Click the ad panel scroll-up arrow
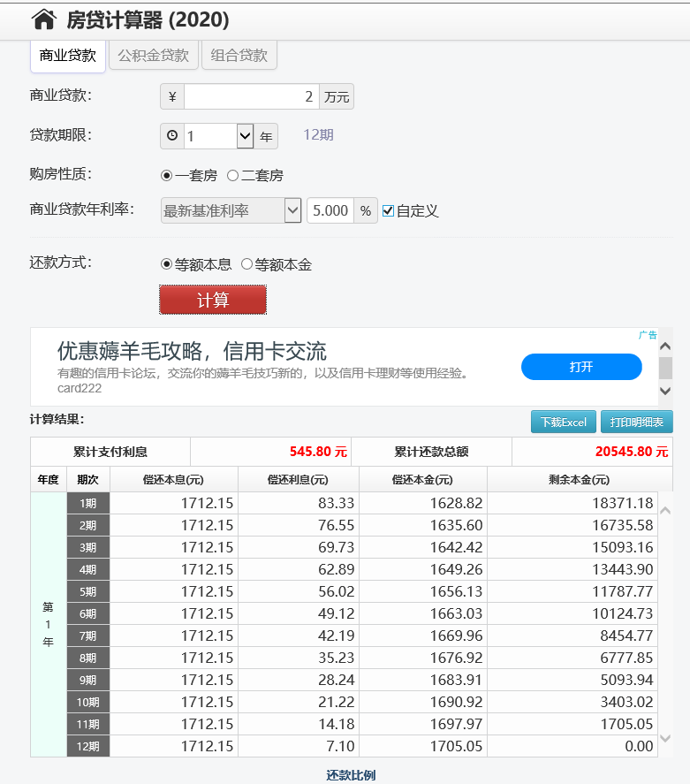Viewport: 690px width, 784px height. (666, 346)
